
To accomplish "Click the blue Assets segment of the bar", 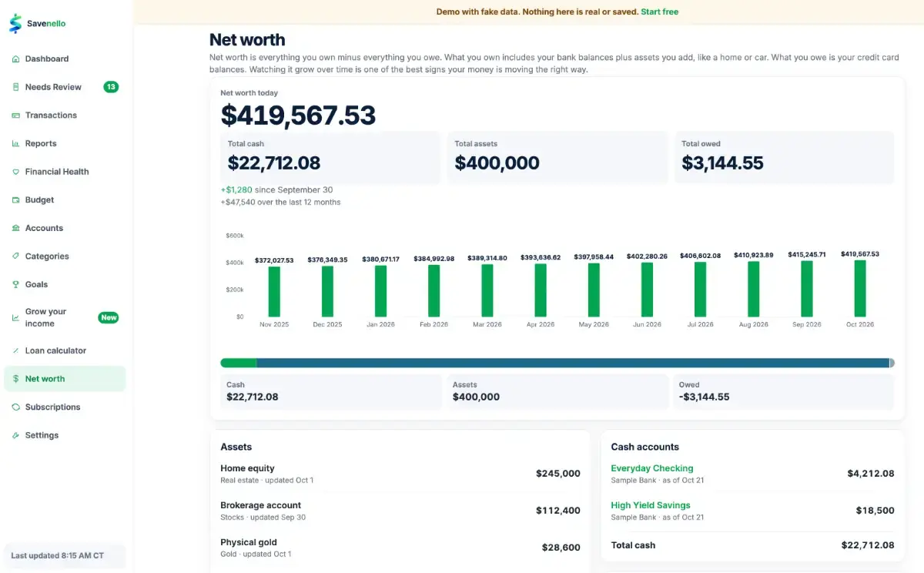I will (x=573, y=363).
